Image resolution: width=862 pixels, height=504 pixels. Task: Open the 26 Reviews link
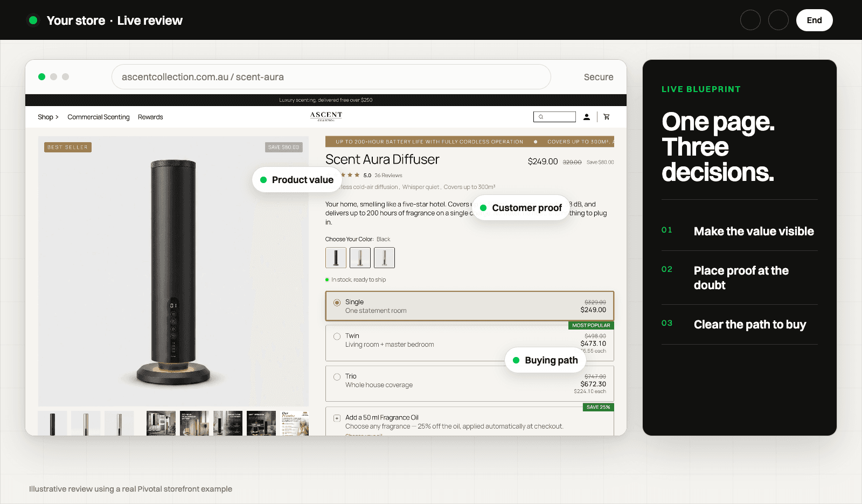[x=388, y=176]
